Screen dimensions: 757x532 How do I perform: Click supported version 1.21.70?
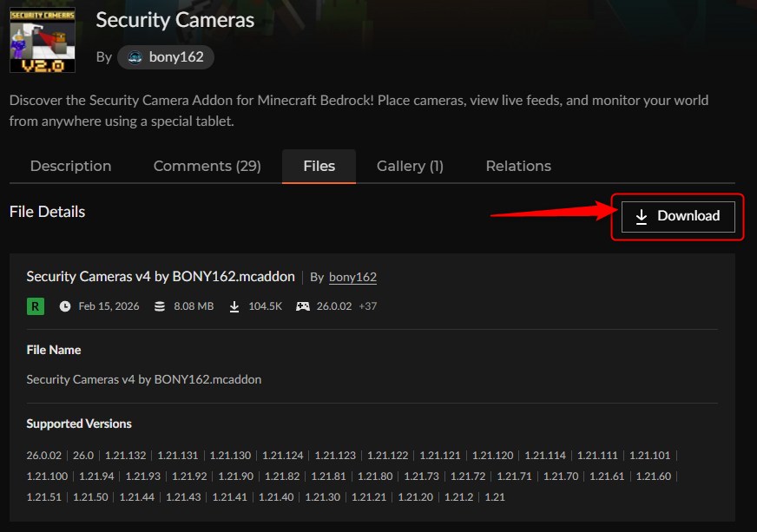tap(561, 476)
